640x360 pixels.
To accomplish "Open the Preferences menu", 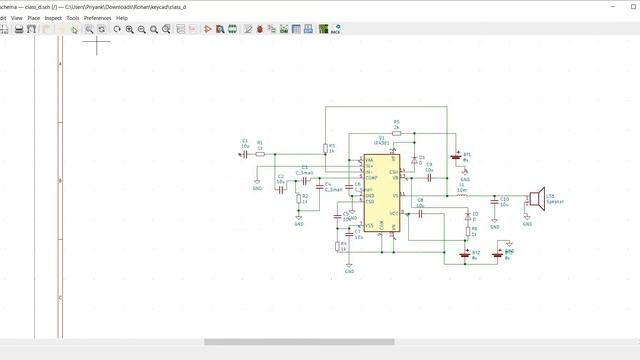I will click(98, 18).
